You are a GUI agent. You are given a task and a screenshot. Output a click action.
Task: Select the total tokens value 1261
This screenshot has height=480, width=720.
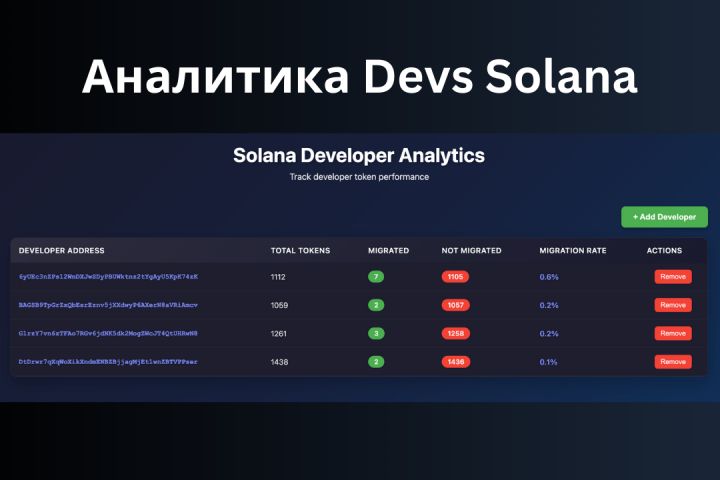pyautogui.click(x=278, y=334)
